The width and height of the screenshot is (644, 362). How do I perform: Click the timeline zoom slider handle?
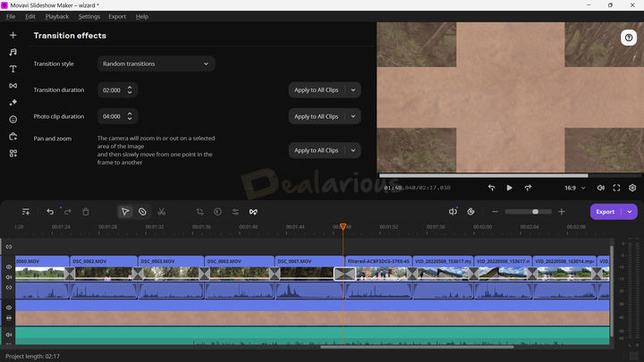point(535,212)
